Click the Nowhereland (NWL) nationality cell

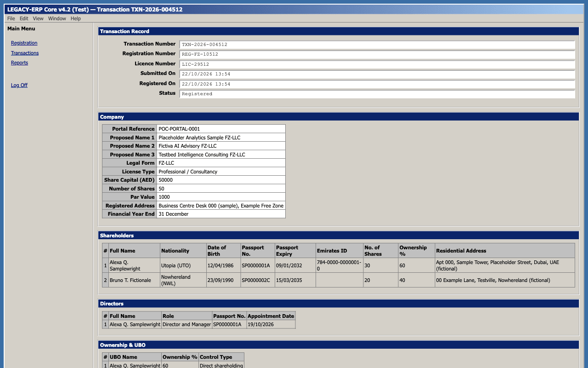(183, 280)
